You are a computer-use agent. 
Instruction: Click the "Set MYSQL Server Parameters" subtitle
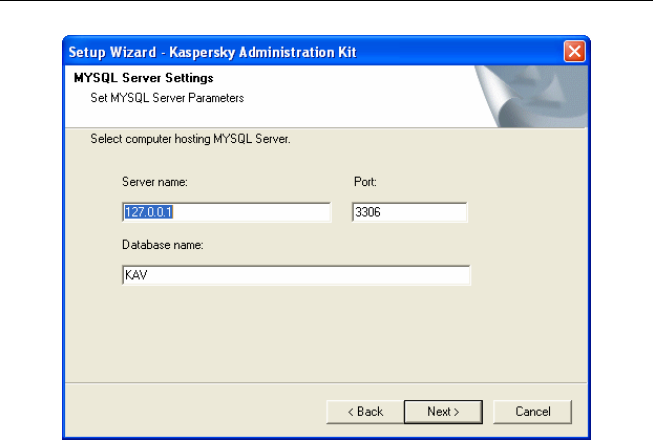[167, 98]
